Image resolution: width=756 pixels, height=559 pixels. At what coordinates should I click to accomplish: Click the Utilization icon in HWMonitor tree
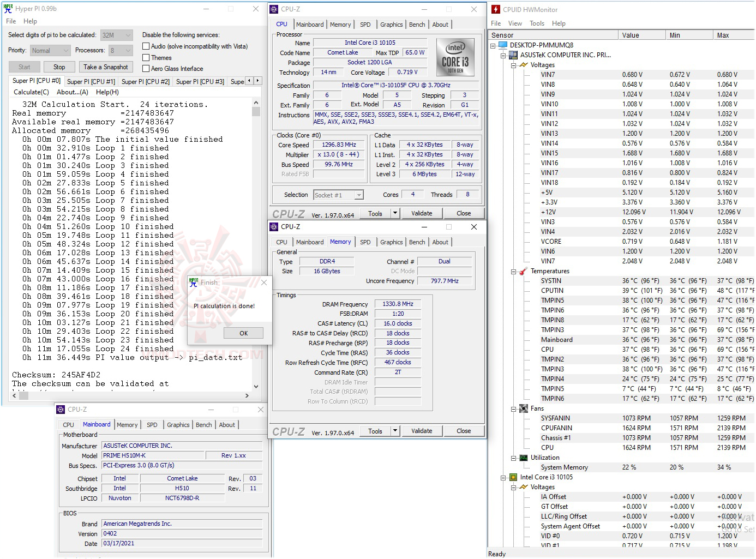click(524, 458)
